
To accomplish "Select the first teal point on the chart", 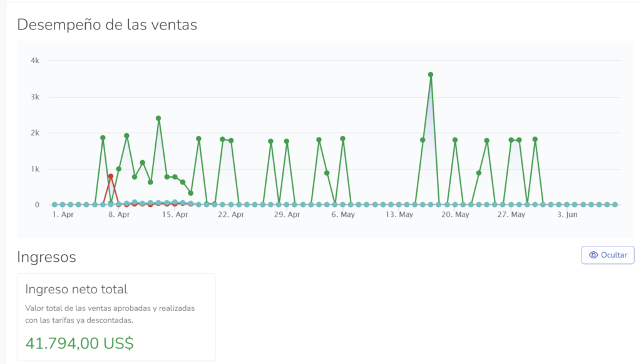I will pyautogui.click(x=54, y=205).
